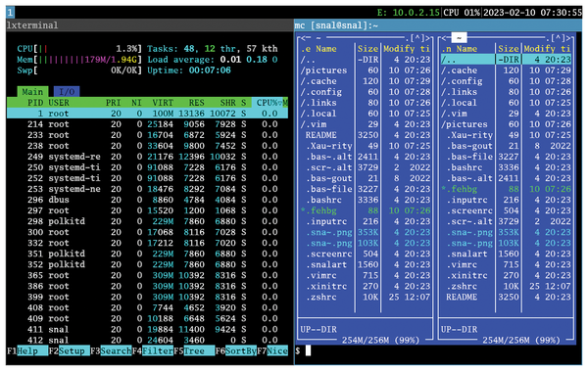The height and width of the screenshot is (371, 588).
Task: Select .snalart in left mc panel
Action: point(366,264)
